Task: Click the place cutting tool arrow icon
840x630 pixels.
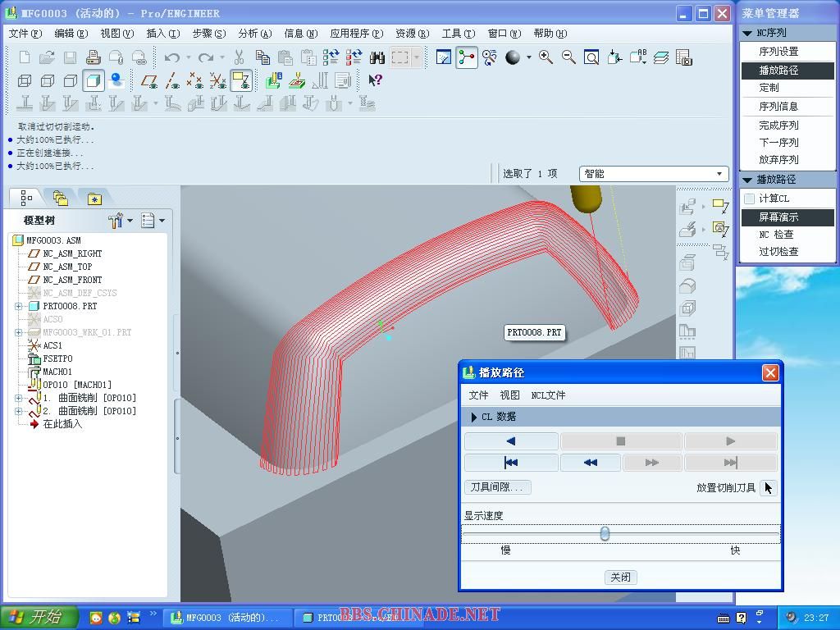Action: click(x=768, y=488)
